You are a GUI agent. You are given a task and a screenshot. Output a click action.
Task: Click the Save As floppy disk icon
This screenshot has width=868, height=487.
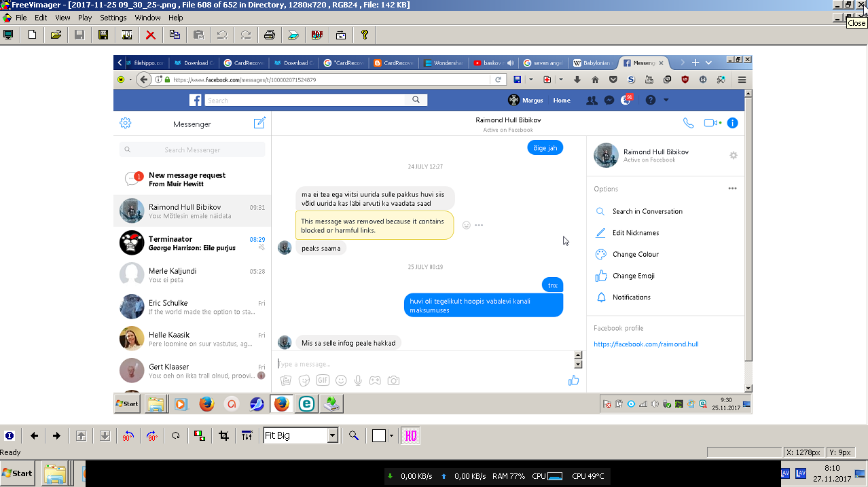pos(103,34)
